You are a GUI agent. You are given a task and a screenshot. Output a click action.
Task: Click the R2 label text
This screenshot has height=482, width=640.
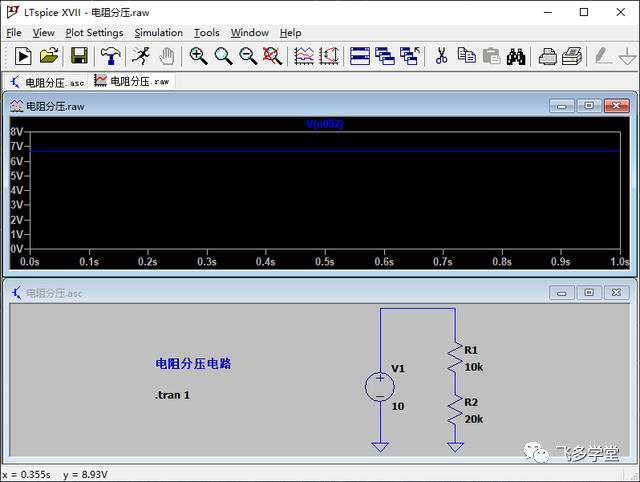[471, 402]
